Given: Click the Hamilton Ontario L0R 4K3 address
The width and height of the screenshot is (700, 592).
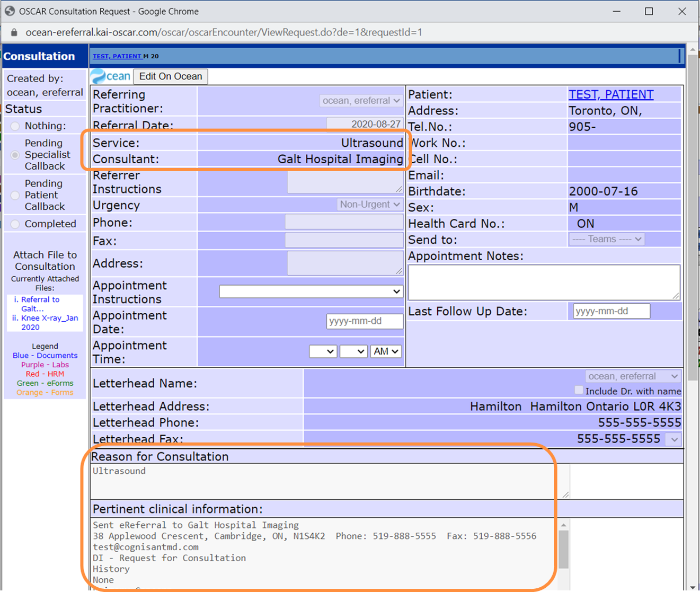Looking at the screenshot, I should coord(575,407).
